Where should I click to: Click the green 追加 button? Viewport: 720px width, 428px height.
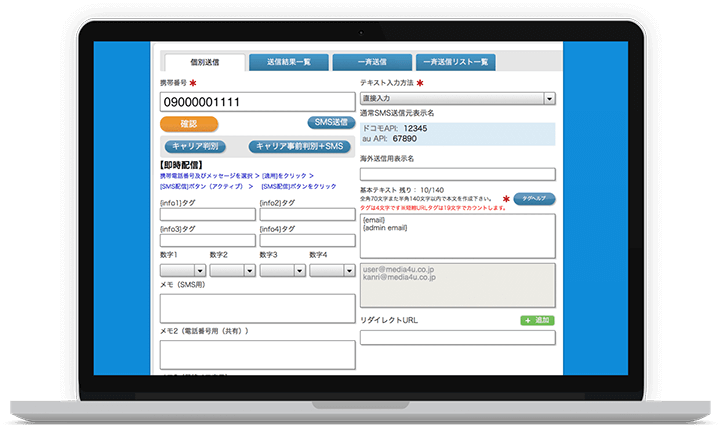coord(537,320)
